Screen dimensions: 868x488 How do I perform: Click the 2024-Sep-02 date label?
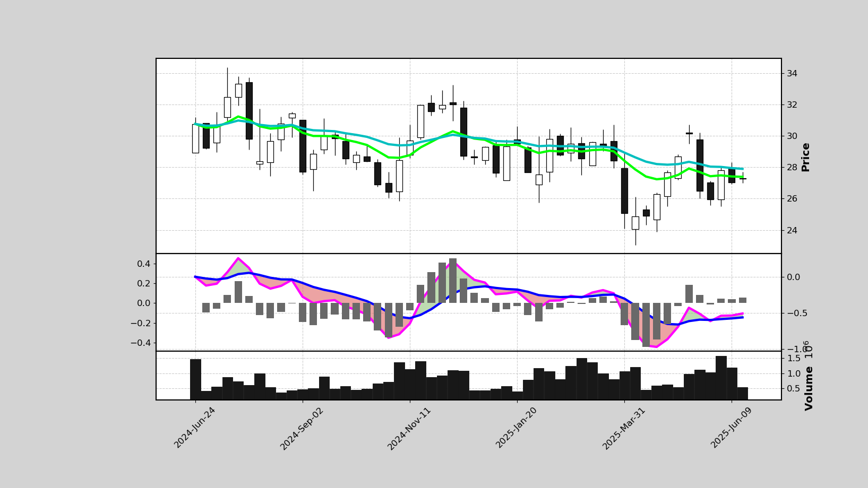(302, 429)
